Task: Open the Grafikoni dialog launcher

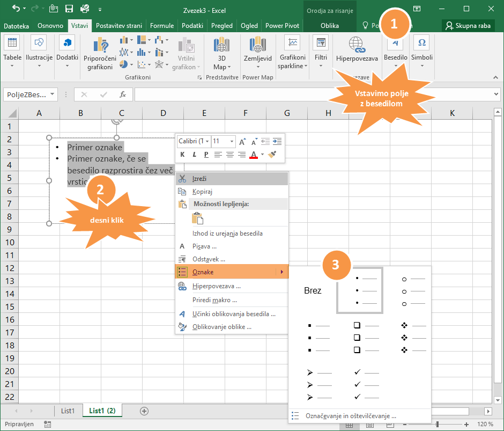Action: tap(199, 78)
